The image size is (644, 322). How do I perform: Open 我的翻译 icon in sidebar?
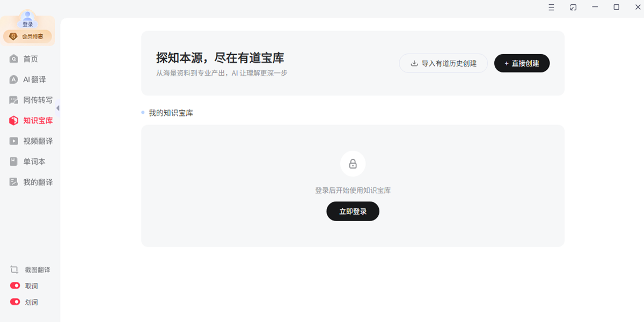tap(14, 182)
